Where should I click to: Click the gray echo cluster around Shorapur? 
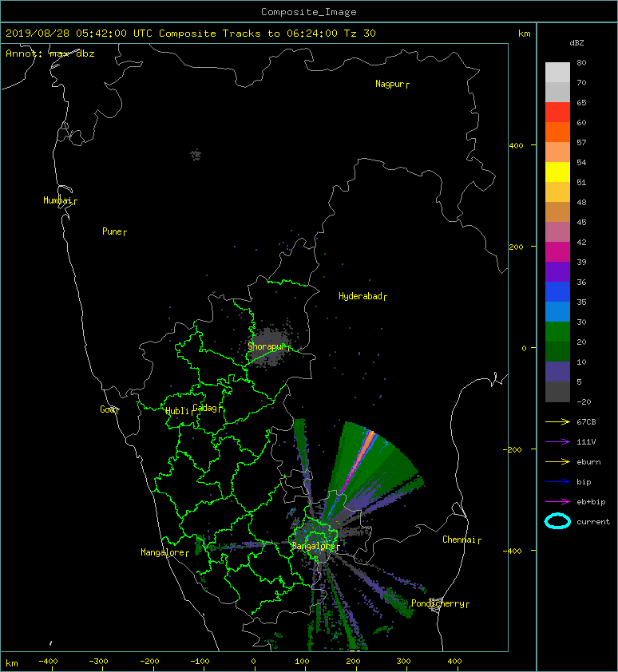click(269, 347)
